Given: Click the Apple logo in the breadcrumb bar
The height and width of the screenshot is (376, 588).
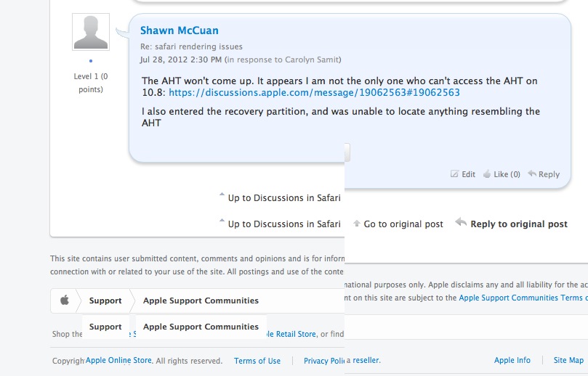Looking at the screenshot, I should [x=65, y=301].
